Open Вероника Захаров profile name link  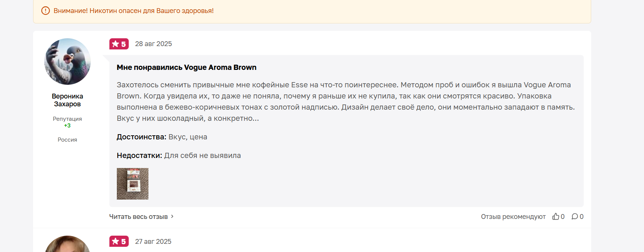coord(67,100)
